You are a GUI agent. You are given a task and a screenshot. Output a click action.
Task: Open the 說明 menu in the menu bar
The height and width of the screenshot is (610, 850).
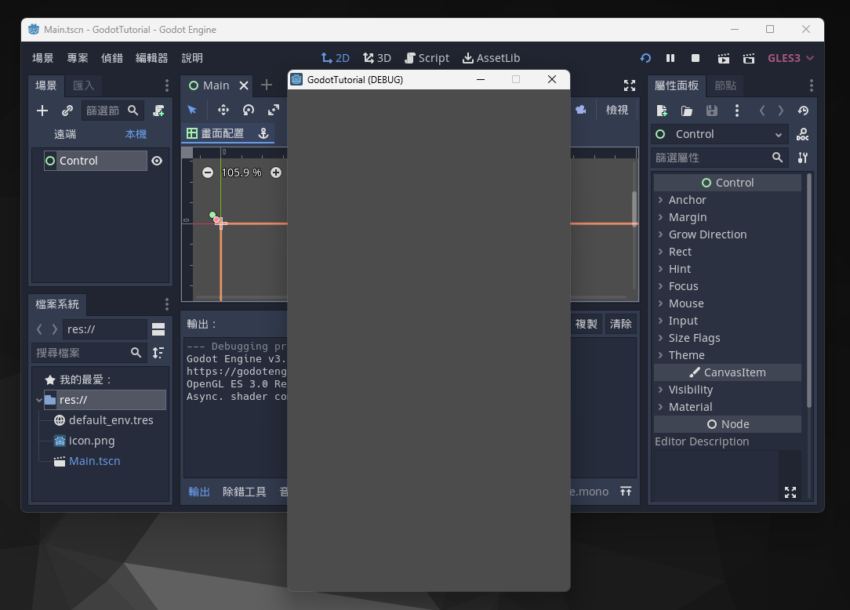192,58
